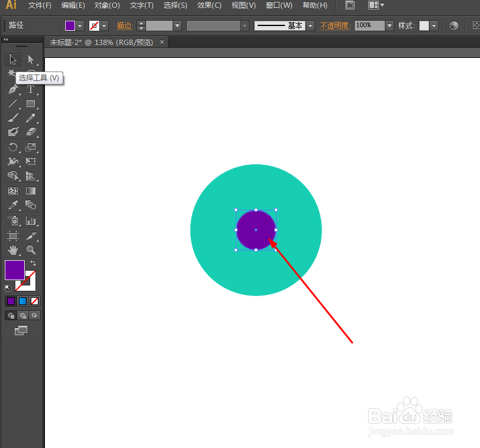The image size is (480, 448).
Task: Open the 窗口(W) menu
Action: click(279, 5)
